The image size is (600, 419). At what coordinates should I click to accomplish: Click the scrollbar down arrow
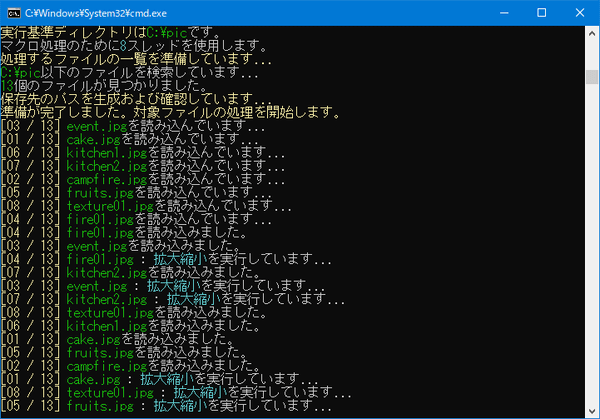592,411
